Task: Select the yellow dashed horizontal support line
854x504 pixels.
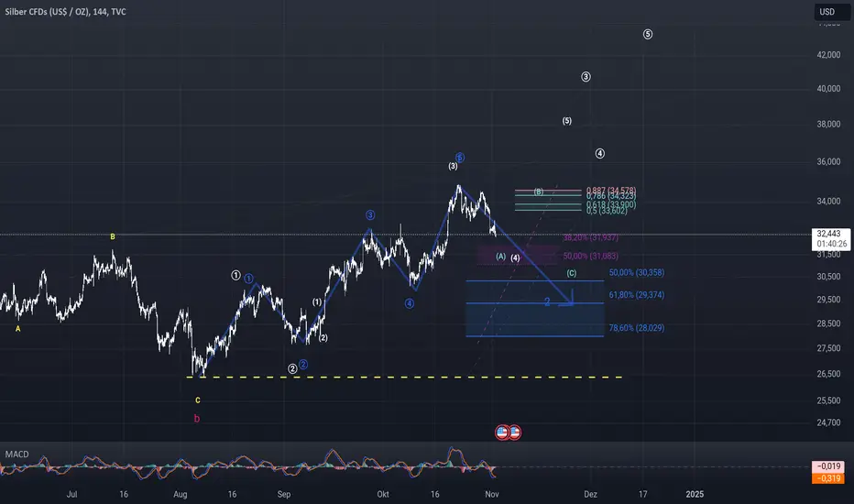Action: 404,377
